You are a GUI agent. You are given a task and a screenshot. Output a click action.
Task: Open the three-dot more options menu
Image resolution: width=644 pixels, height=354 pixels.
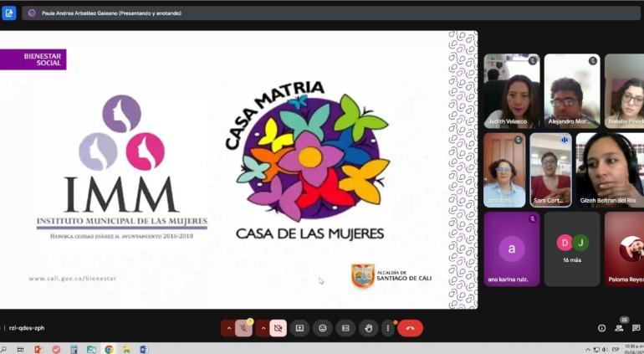point(388,328)
